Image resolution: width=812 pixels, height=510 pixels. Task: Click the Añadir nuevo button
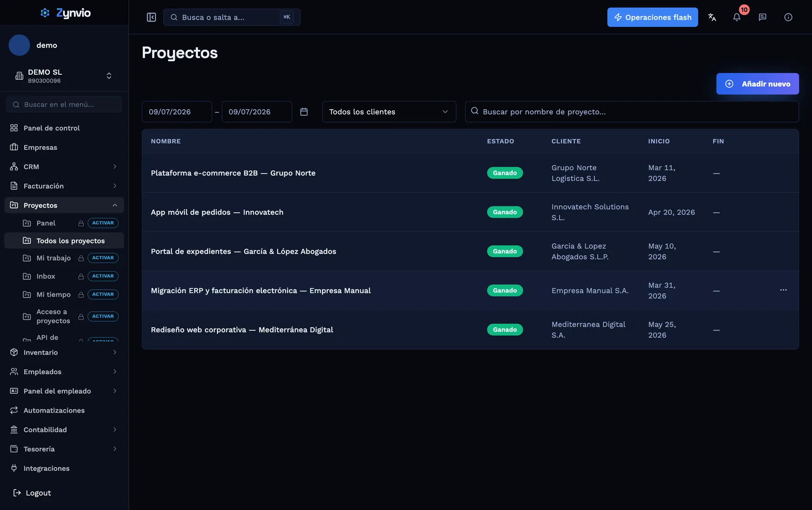pyautogui.click(x=758, y=83)
